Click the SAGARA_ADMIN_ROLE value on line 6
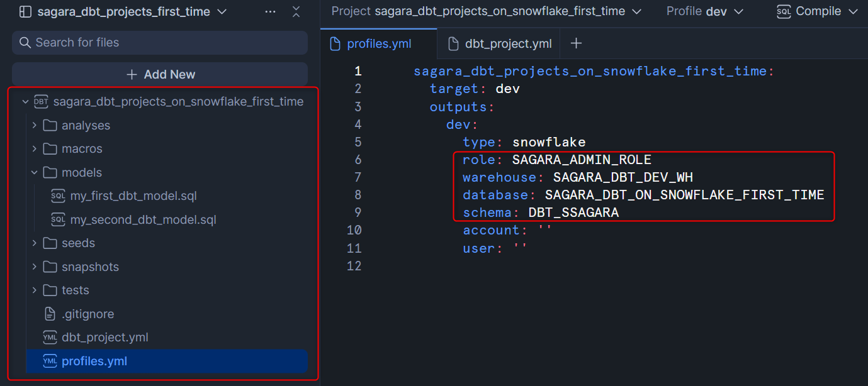 pos(582,160)
